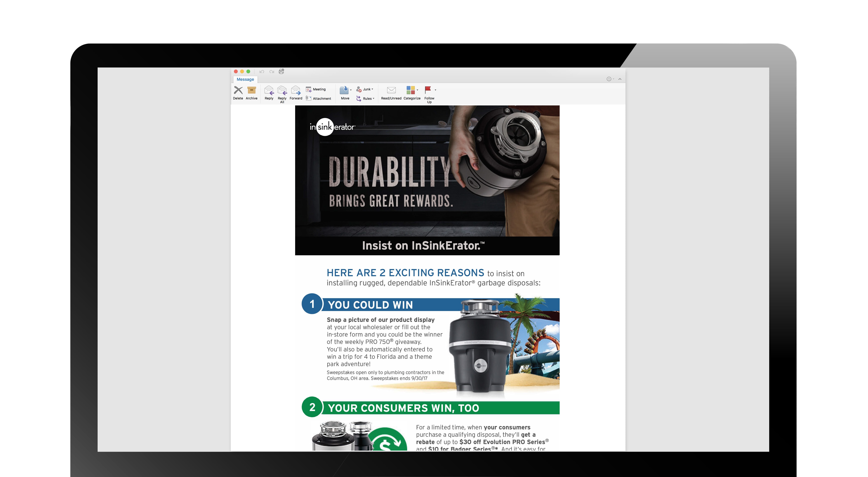Click Reply All in the ribbon
This screenshot has width=868, height=477.
pos(282,94)
